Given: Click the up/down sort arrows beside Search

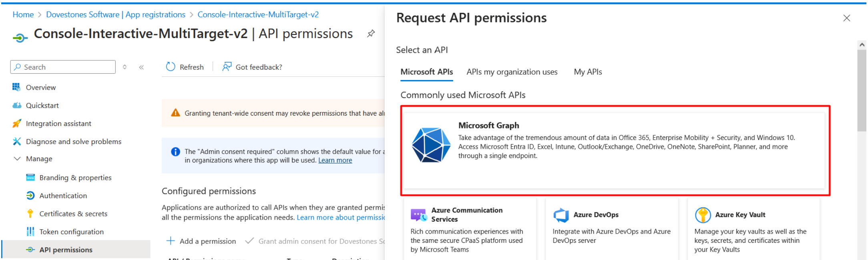Looking at the screenshot, I should (x=125, y=67).
